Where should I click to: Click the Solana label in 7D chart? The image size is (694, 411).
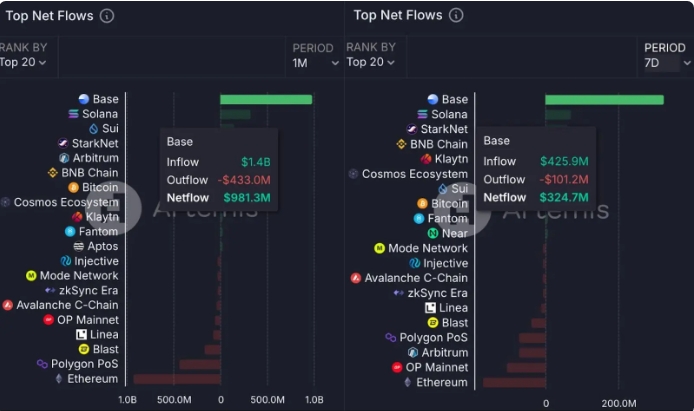tap(449, 114)
